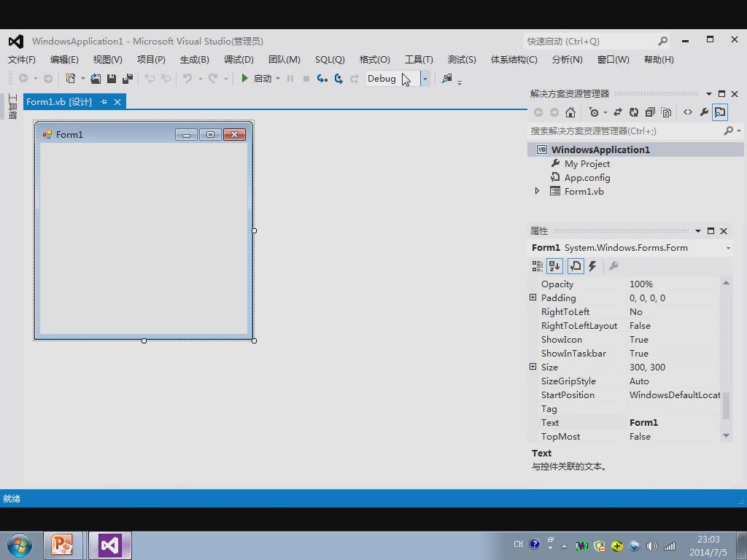747x560 pixels.
Task: Toggle Alphabetical sort in the Properties panel
Action: 554,266
